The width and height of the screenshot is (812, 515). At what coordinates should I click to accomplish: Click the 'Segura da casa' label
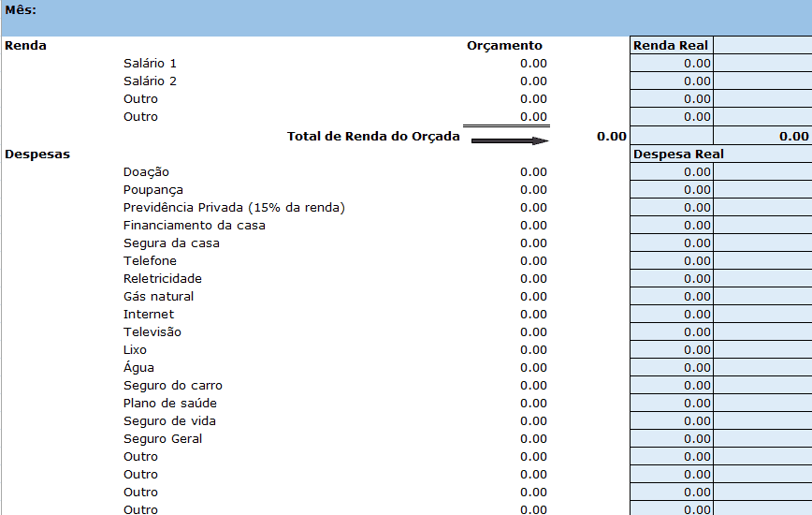click(171, 243)
